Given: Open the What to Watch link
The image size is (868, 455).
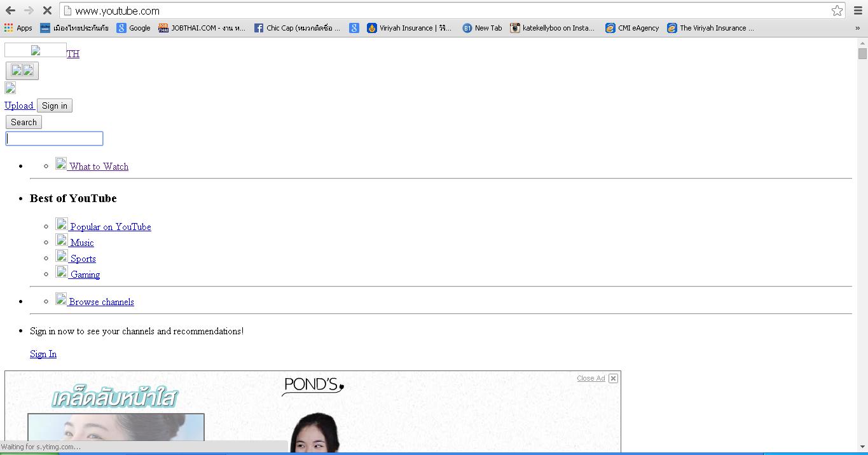Looking at the screenshot, I should [x=99, y=166].
